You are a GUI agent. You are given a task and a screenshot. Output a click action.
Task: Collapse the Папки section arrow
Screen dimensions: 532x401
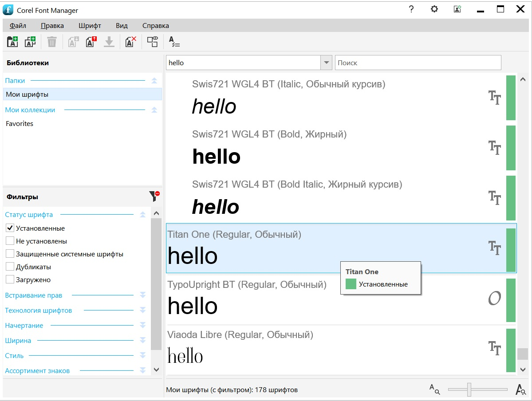click(x=154, y=80)
